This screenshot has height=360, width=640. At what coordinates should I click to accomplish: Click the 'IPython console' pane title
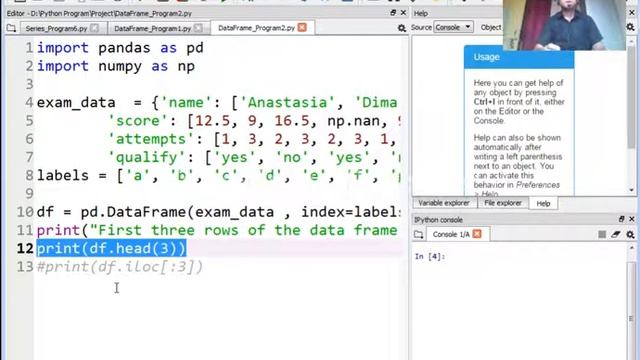(x=438, y=220)
